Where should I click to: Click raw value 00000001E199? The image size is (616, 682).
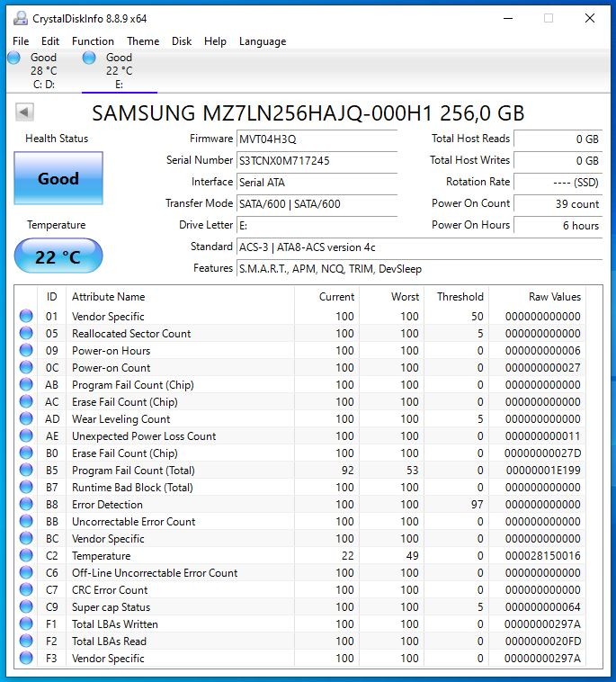[x=543, y=471]
